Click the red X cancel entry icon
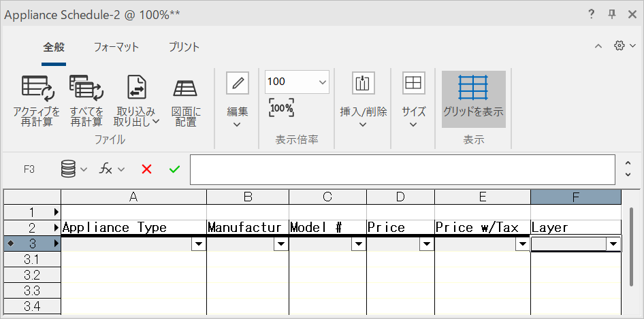The width and height of the screenshot is (644, 319). tap(146, 169)
